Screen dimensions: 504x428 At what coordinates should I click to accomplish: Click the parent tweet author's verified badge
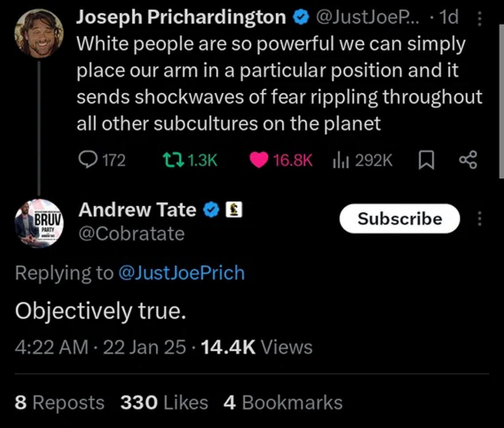pyautogui.click(x=301, y=17)
